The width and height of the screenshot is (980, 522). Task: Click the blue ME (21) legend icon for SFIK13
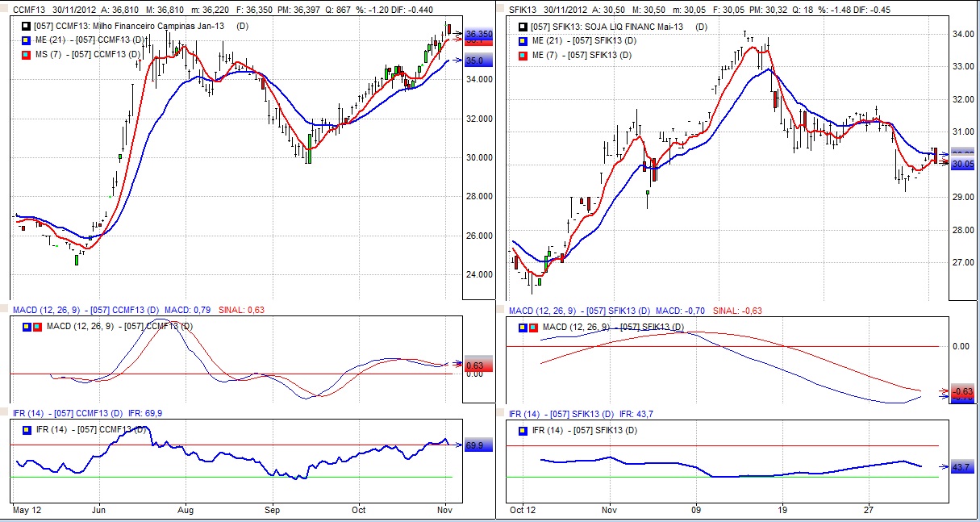(523, 40)
